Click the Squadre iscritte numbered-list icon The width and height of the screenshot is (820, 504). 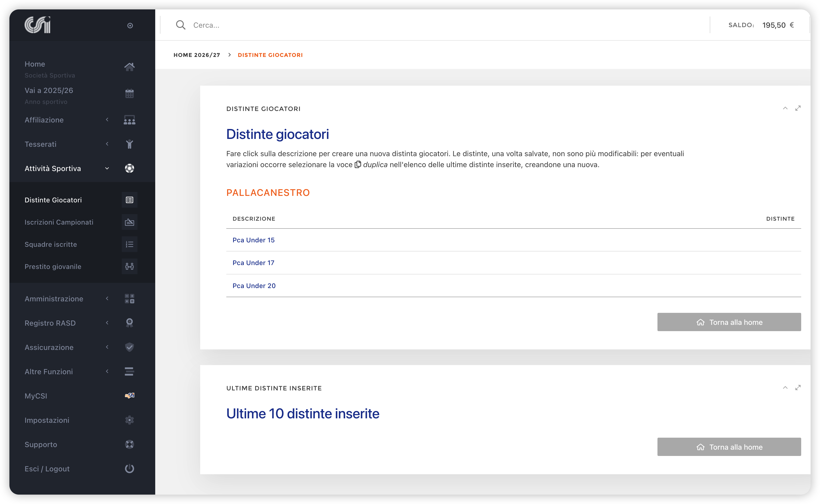click(x=129, y=244)
